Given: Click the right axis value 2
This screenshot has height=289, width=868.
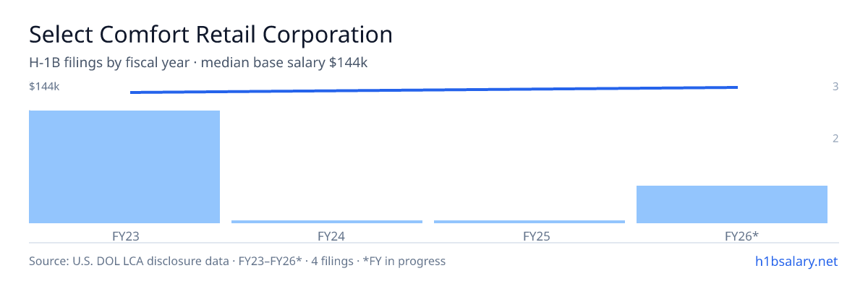Looking at the screenshot, I should click(835, 139).
